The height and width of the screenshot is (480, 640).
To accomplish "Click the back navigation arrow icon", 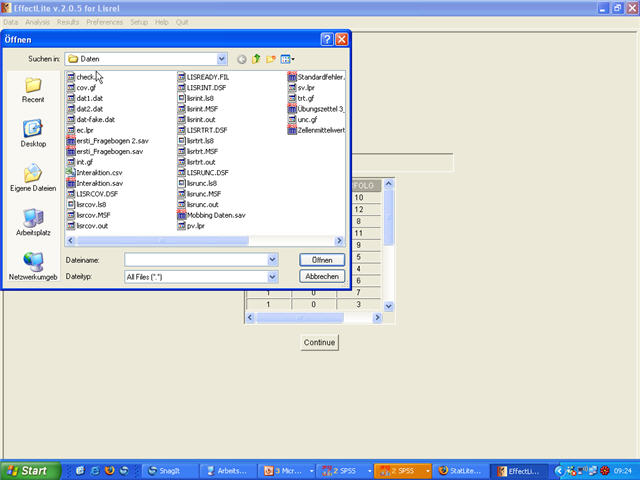I will pos(241,59).
